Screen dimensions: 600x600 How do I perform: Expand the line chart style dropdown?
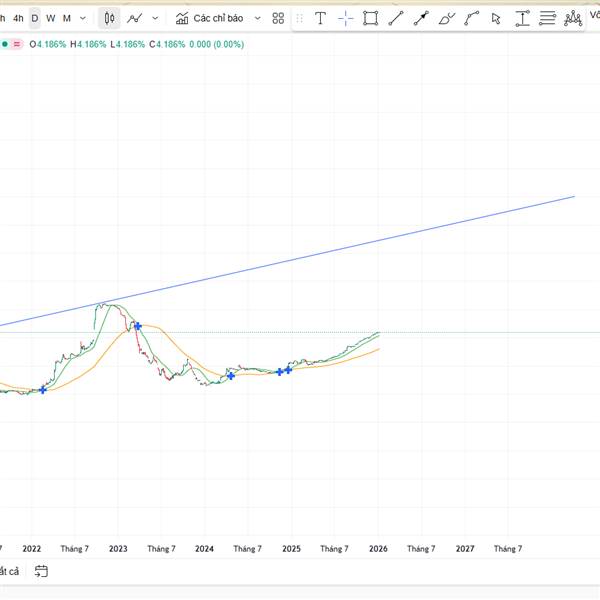154,18
